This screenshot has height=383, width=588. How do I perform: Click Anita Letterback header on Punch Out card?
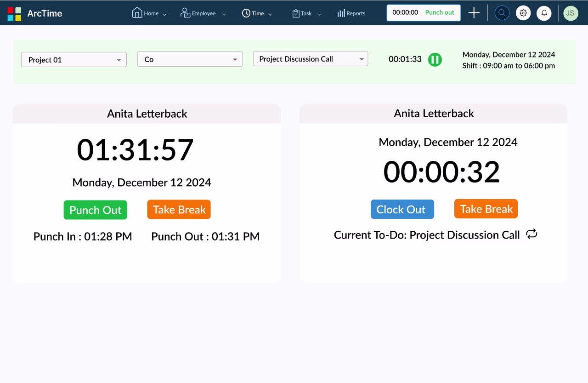click(147, 114)
